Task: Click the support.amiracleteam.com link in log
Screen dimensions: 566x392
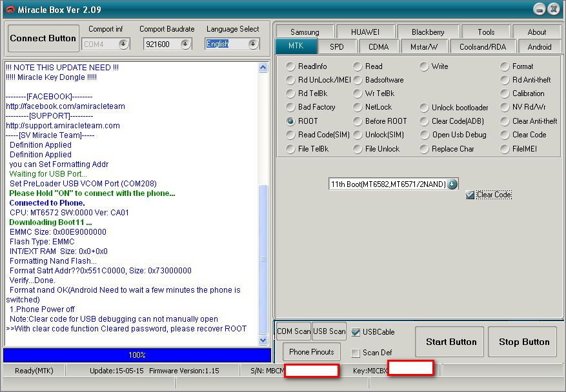Action: 63,126
